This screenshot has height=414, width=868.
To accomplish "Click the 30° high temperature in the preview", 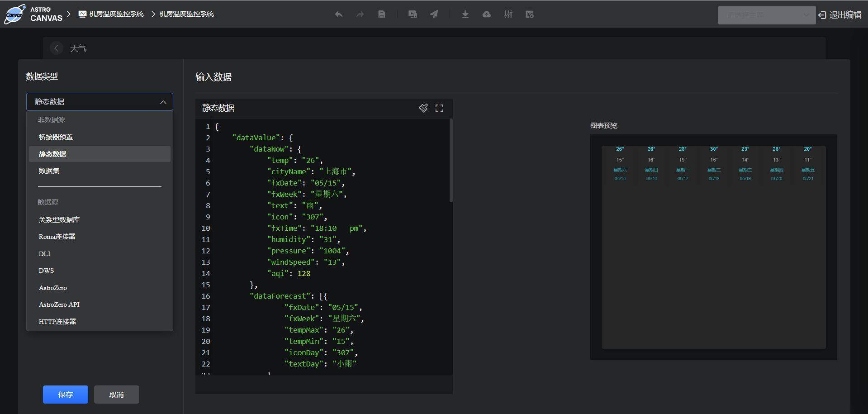I will pyautogui.click(x=714, y=149).
